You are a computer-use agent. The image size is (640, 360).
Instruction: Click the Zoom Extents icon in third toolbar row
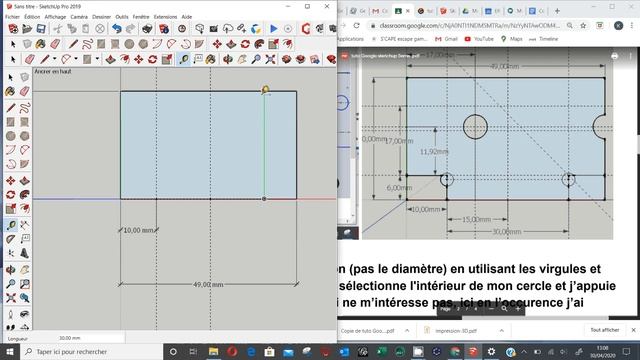270,60
